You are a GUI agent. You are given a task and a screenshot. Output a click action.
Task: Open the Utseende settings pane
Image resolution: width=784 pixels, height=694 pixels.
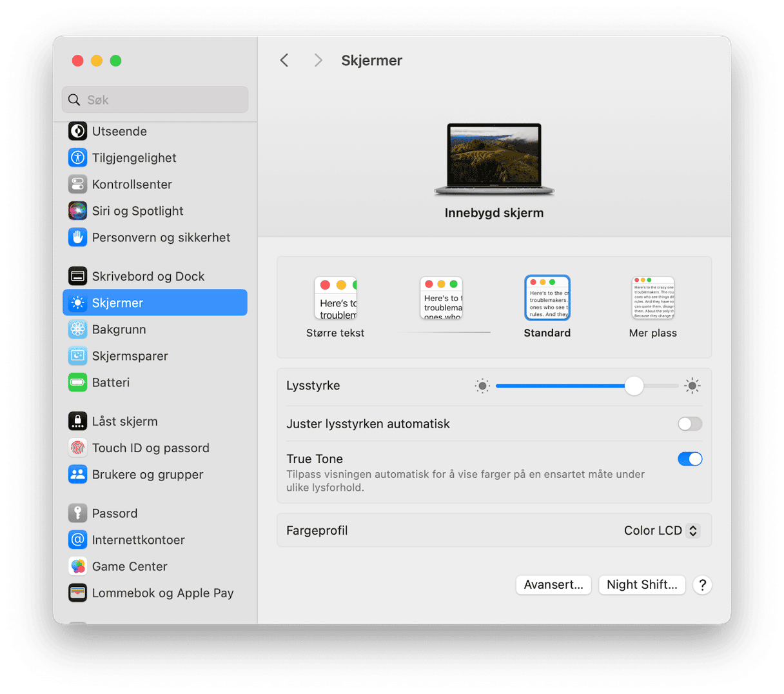pyautogui.click(x=119, y=132)
